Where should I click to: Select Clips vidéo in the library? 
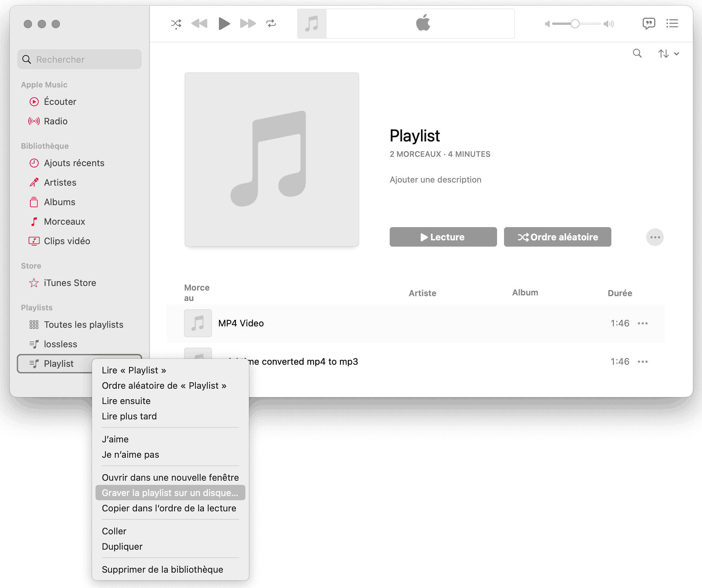click(79, 241)
